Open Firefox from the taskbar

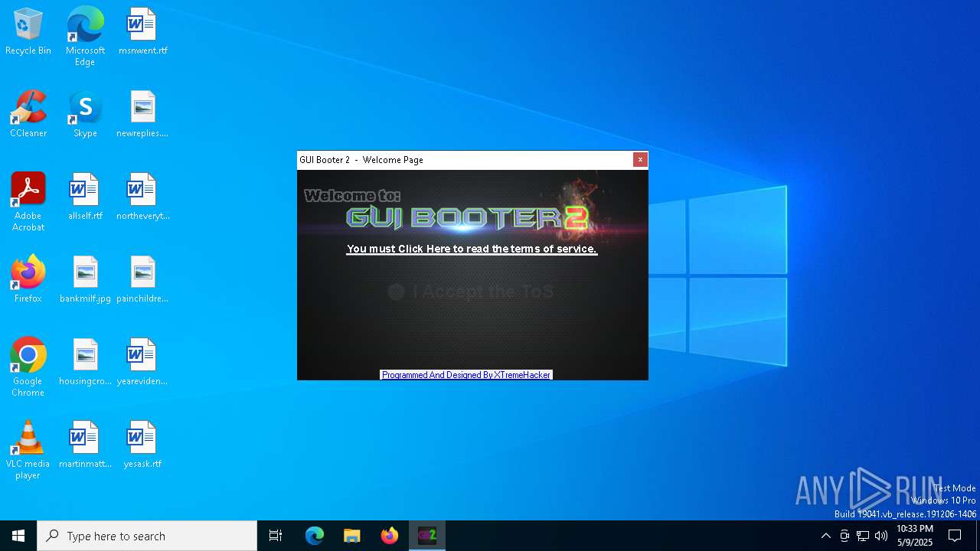[390, 536]
